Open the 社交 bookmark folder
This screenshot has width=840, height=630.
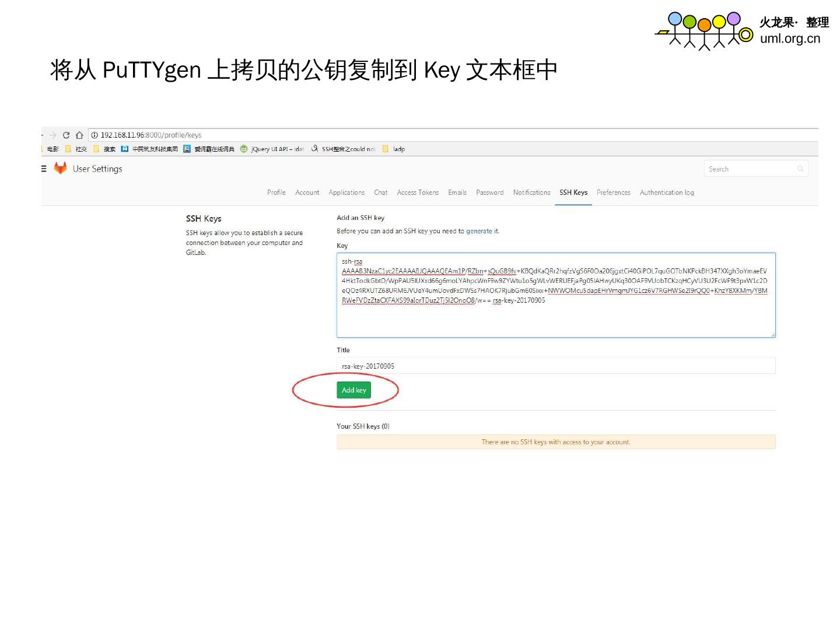[x=76, y=149]
